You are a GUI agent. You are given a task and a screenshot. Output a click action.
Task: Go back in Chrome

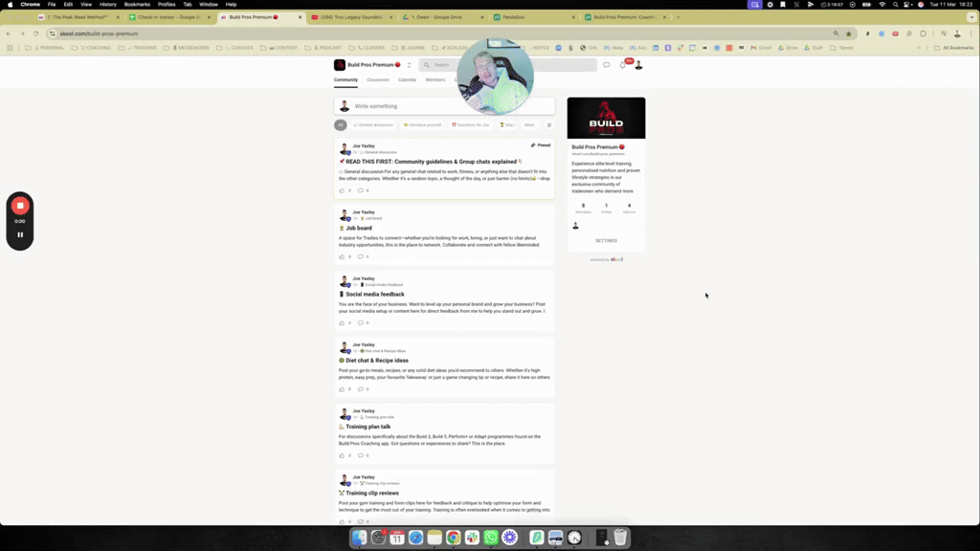click(9, 33)
